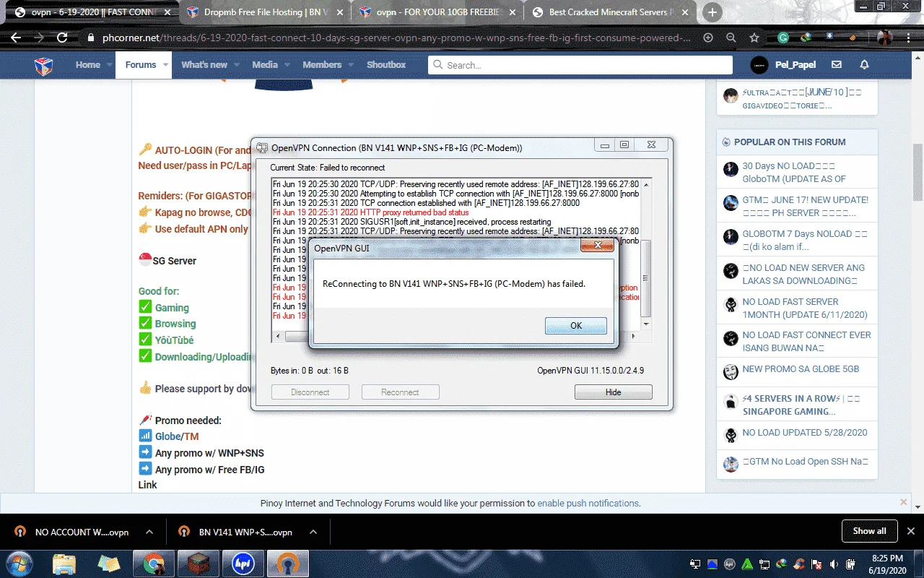
Task: Open the Forums nav item
Action: pos(141,65)
